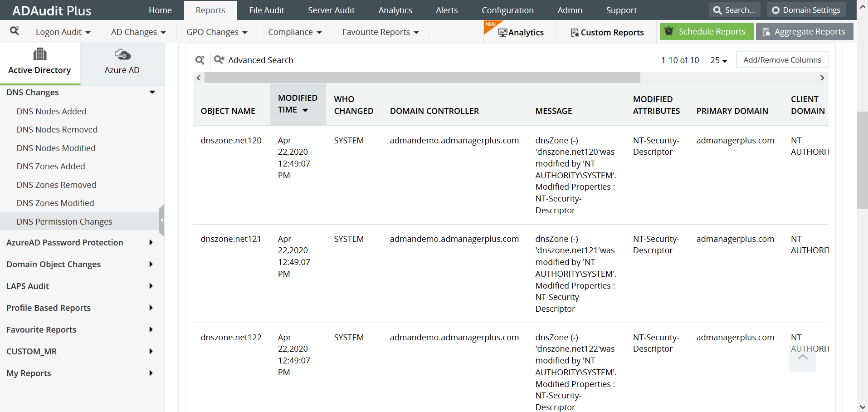Click the page vertical scrollbar thumb
This screenshot has width=868, height=412.
862,160
